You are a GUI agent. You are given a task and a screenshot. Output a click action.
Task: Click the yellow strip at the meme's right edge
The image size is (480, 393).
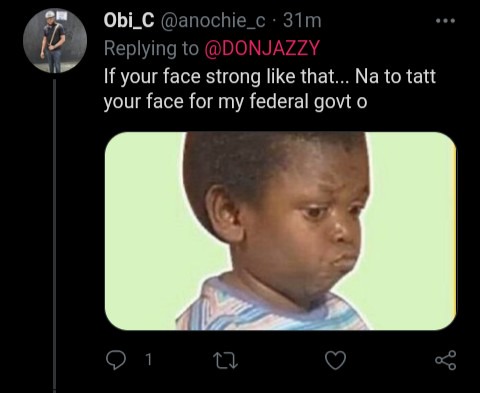tap(454, 233)
